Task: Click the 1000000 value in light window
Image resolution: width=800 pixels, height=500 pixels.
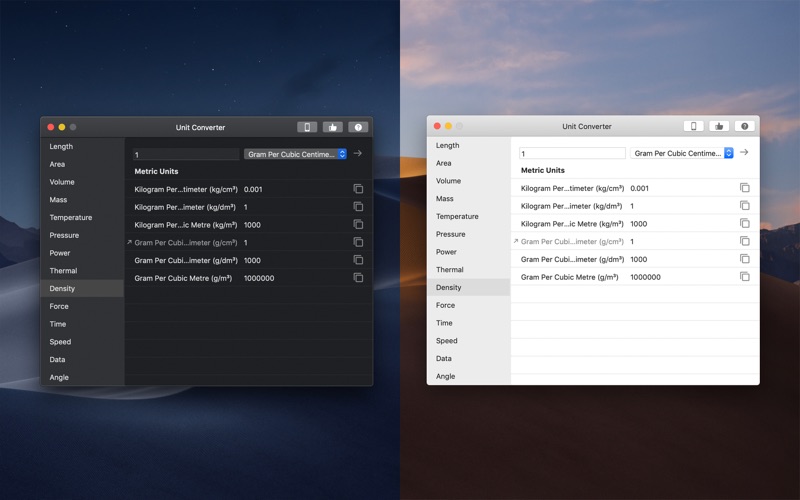Action: (645, 277)
